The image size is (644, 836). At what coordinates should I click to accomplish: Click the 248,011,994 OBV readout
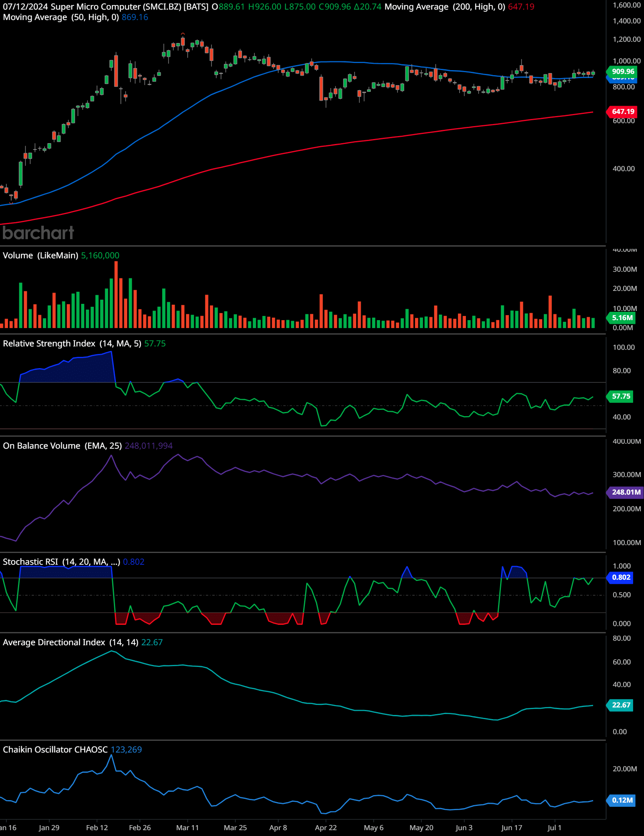tap(148, 446)
